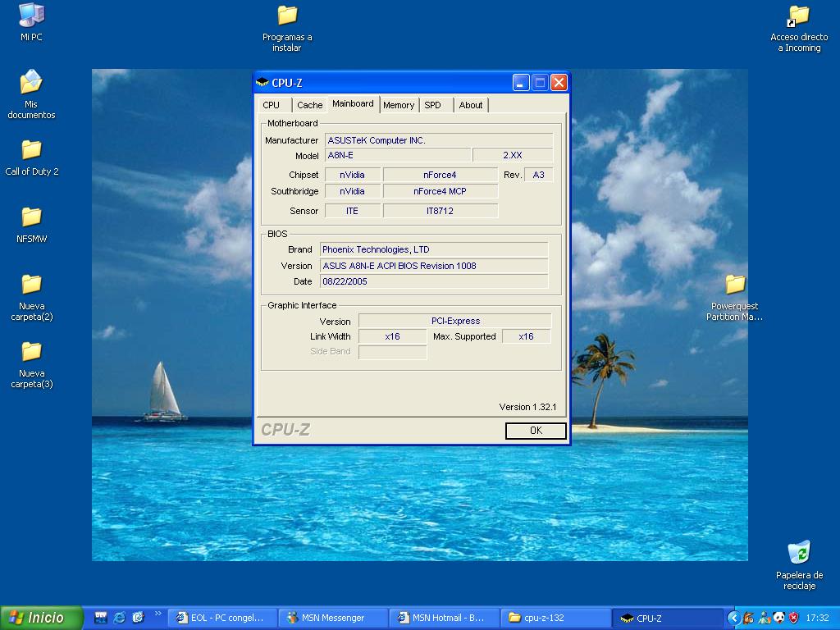840x630 pixels.
Task: Click the Southbridge vendor field nVidia
Action: [353, 191]
